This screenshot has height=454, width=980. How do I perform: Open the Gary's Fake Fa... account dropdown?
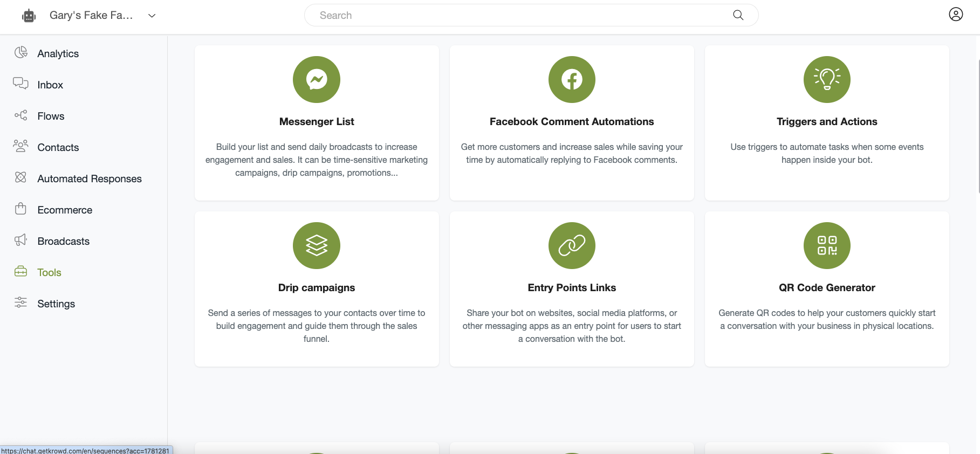coord(91,15)
